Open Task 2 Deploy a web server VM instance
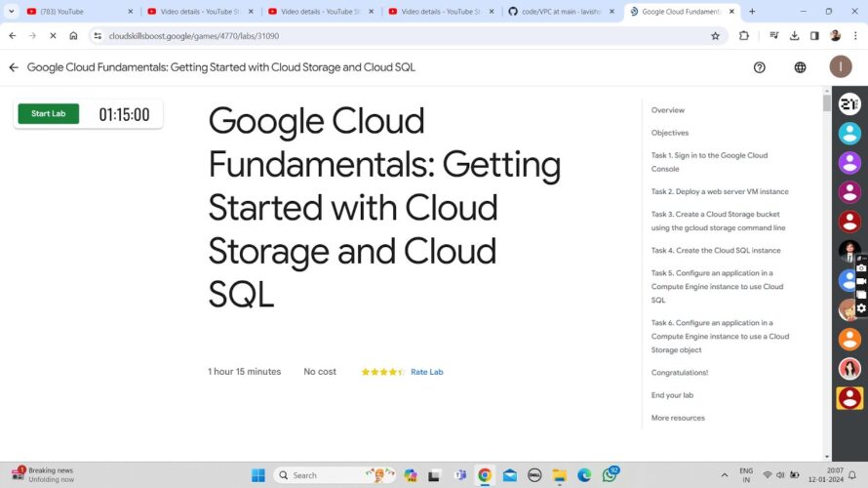The height and width of the screenshot is (488, 868). point(720,191)
